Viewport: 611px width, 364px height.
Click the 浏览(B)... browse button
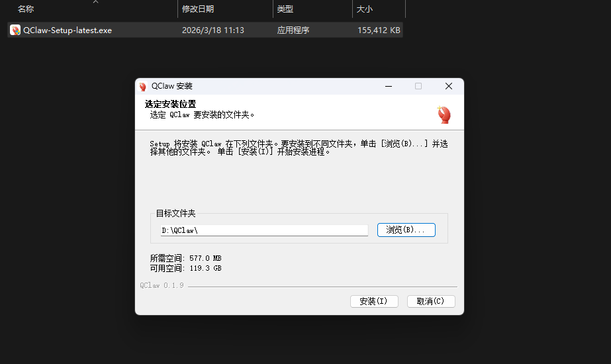(x=406, y=230)
